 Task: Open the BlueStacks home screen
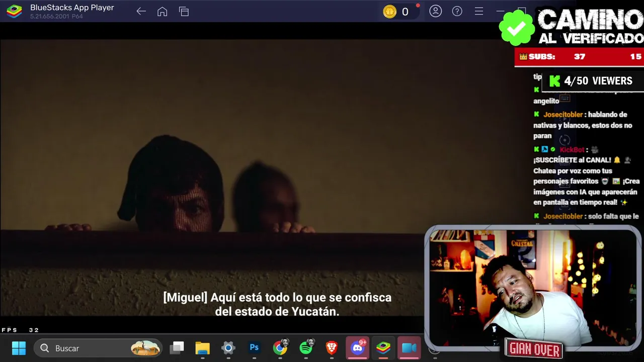pyautogui.click(x=162, y=11)
